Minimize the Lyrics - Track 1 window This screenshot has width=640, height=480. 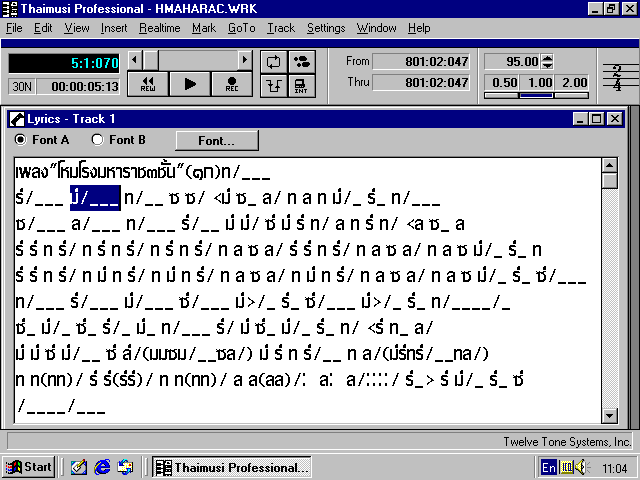(x=580, y=119)
